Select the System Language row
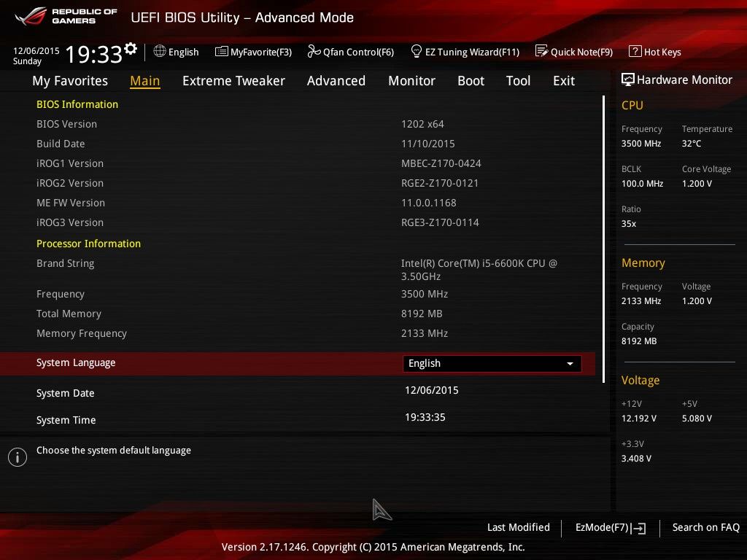This screenshot has width=747, height=560. click(x=298, y=364)
